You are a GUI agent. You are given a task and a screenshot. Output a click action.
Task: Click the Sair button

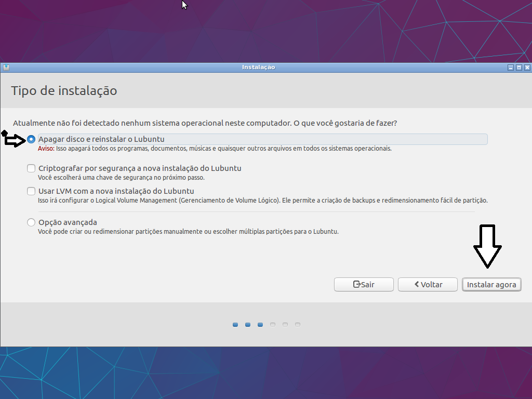364,284
